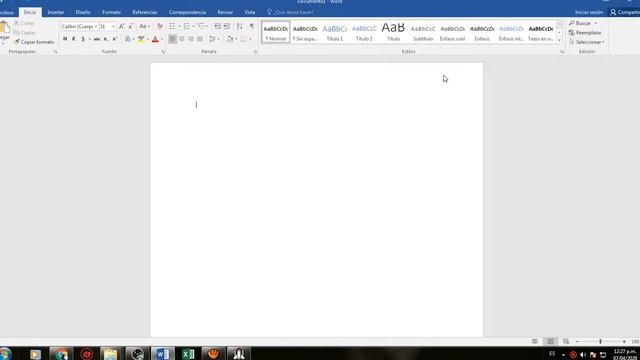The width and height of the screenshot is (640, 360).
Task: Switch to Read Mode view in status bar
Action: [x=535, y=341]
